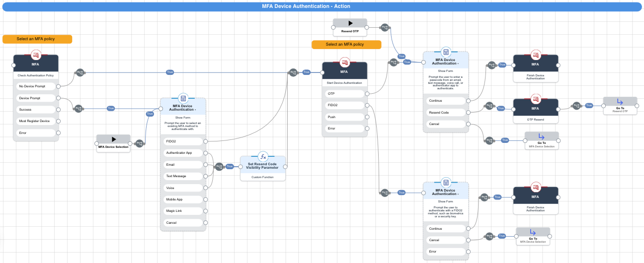Select the Voice option
The width and height of the screenshot is (644, 263).
[x=183, y=188]
